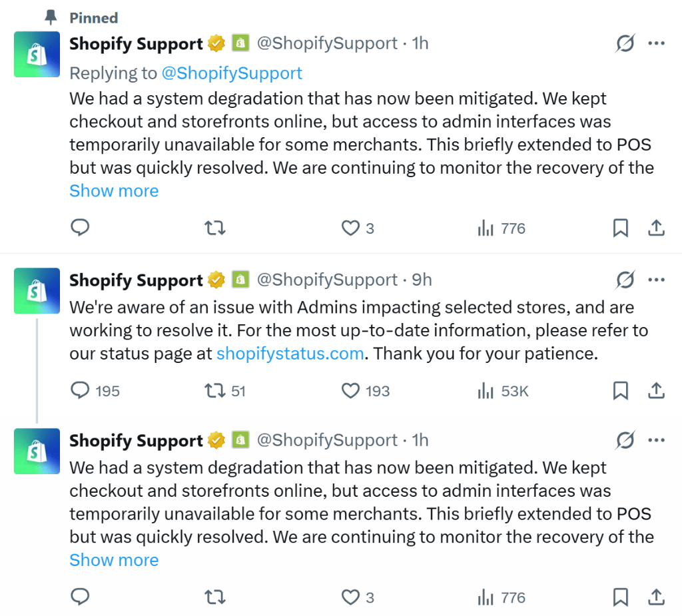Bookmark the pinned Shopify Support post

pos(620,228)
